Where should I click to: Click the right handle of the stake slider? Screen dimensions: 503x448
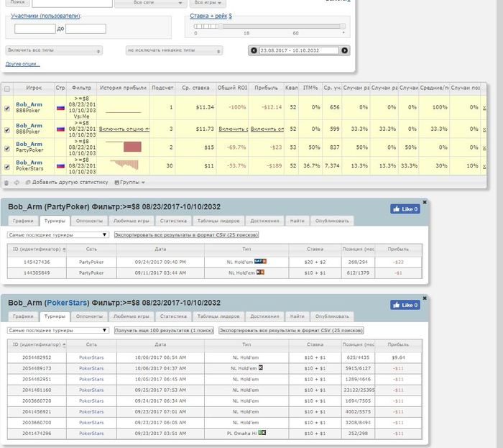tap(343, 27)
